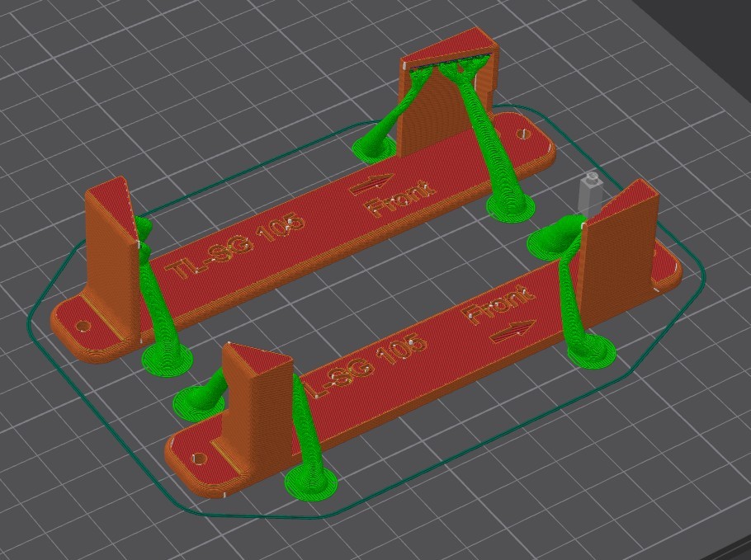
Task: Select the small gray post object
Action: [590, 192]
